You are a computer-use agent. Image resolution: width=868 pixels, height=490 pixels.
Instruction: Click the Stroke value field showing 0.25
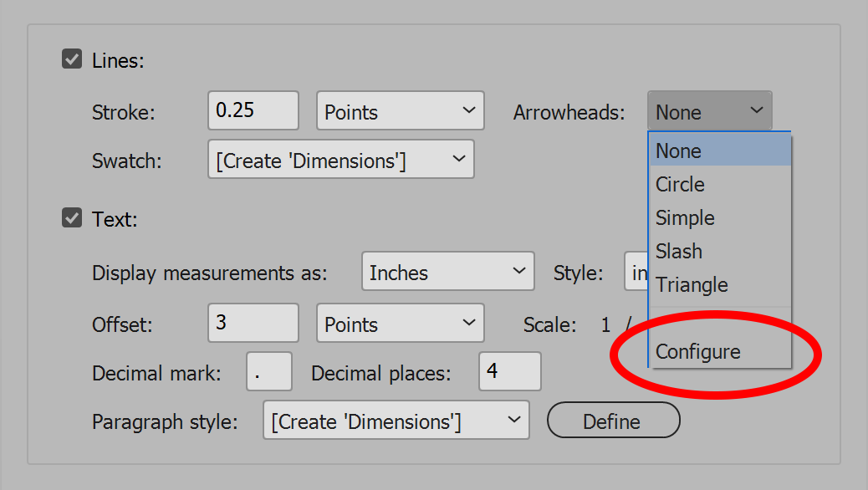coord(253,111)
